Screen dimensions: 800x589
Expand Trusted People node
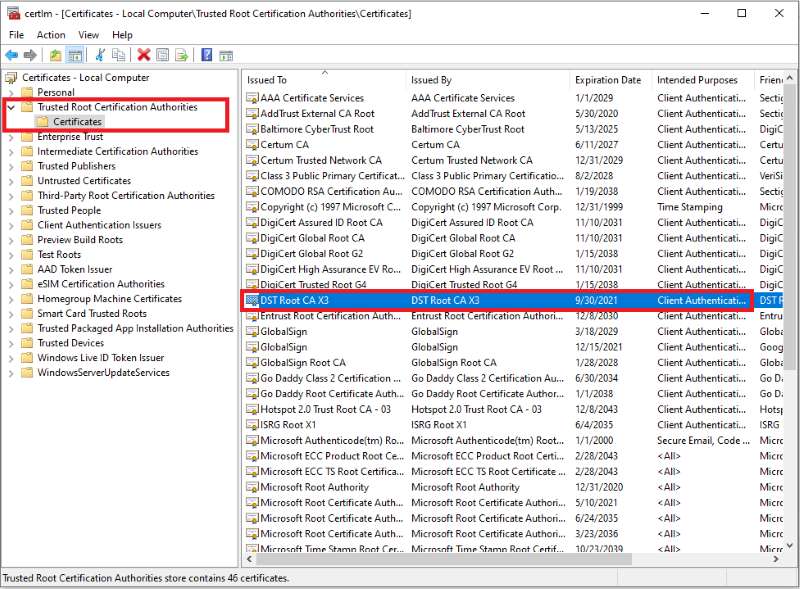[11, 211]
